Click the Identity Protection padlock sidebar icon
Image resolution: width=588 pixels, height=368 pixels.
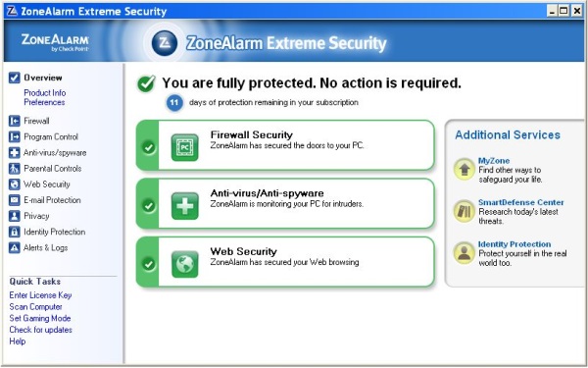pyautogui.click(x=15, y=232)
